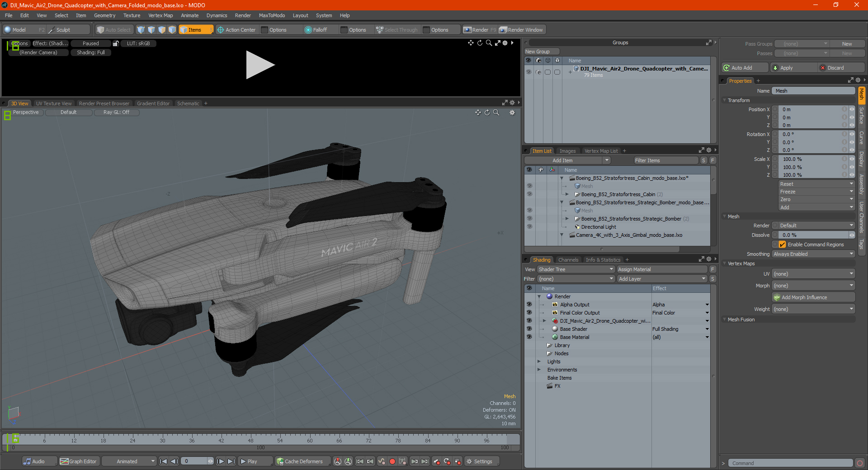Click the Discard button icon
This screenshot has height=470, width=868.
823,68
